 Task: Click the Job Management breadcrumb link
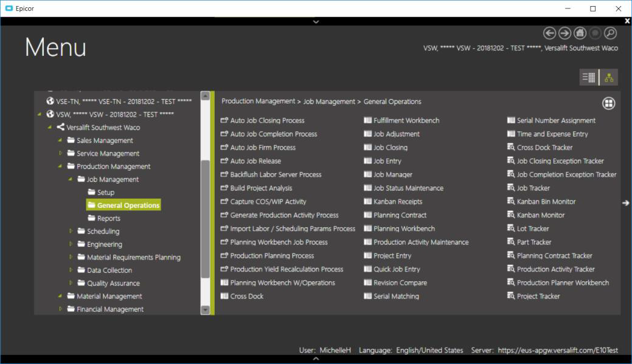coord(329,101)
